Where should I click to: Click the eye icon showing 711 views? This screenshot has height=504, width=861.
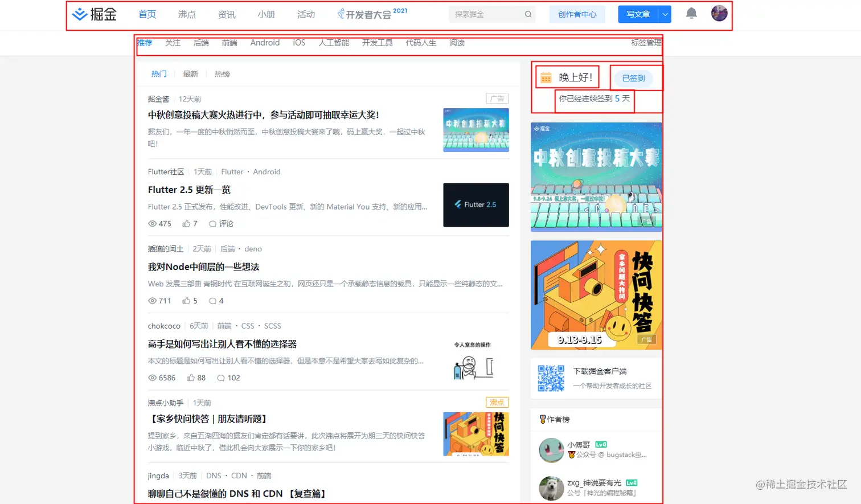pos(152,301)
